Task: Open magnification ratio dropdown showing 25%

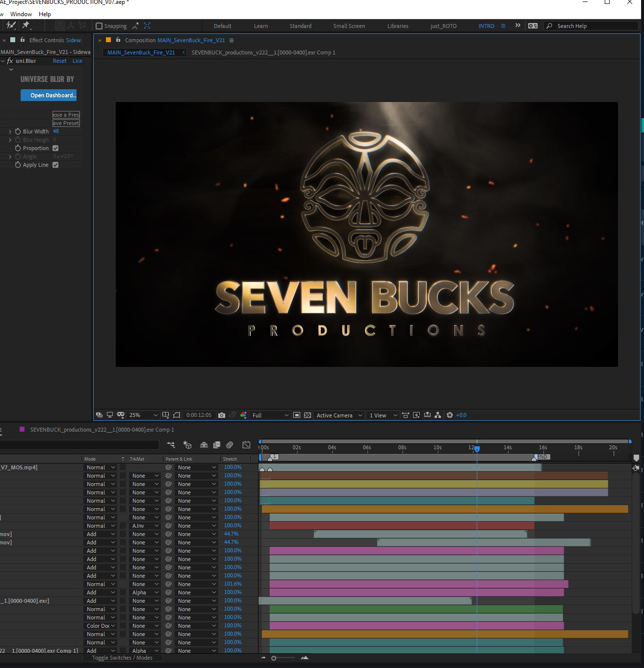Action: [x=143, y=415]
